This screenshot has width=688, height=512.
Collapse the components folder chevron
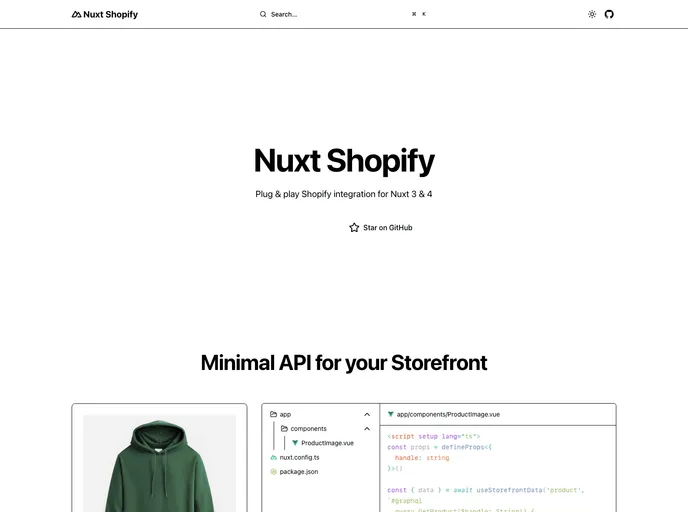367,429
